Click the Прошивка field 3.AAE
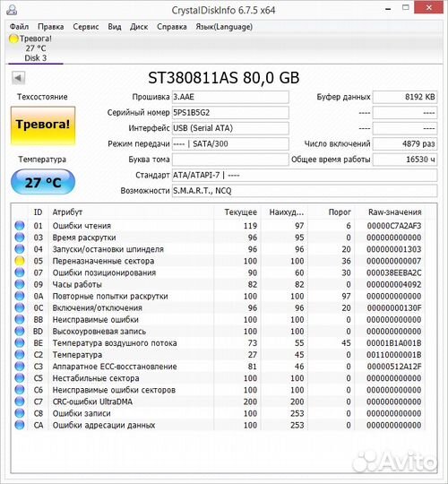The image size is (448, 484). [230, 97]
